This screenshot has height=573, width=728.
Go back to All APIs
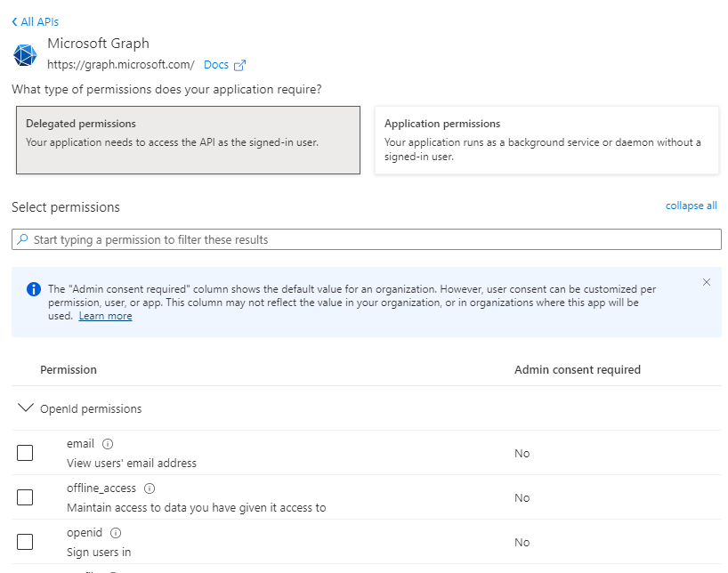point(36,21)
